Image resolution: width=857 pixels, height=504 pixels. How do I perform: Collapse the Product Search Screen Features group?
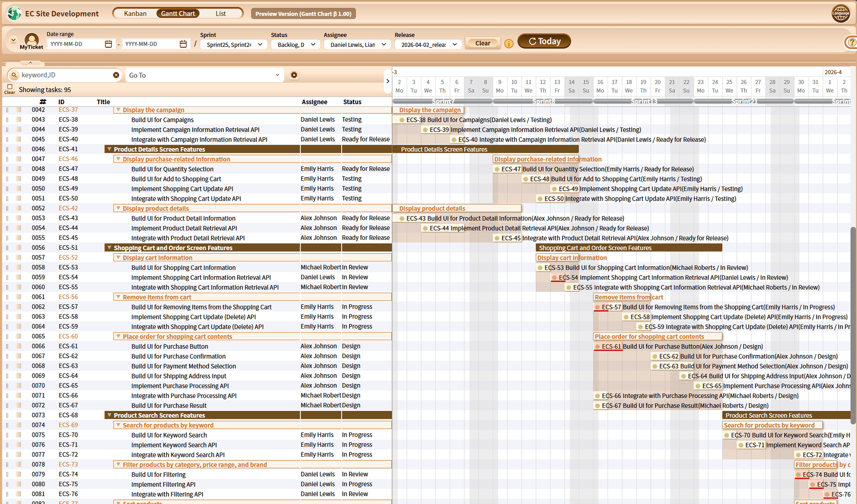[x=109, y=415]
